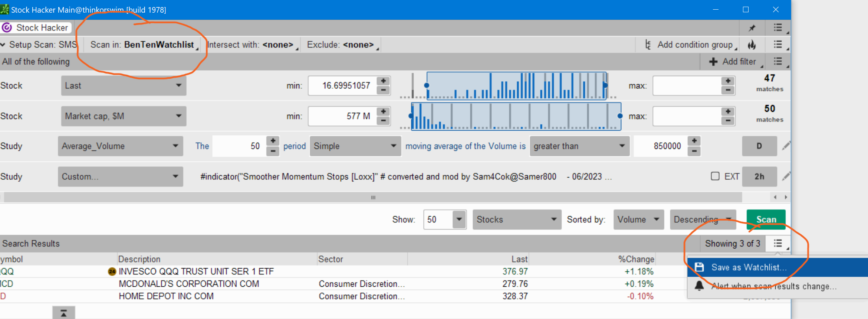Click the Add condition group tree icon
Screen dimensions: 868x319
648,45
